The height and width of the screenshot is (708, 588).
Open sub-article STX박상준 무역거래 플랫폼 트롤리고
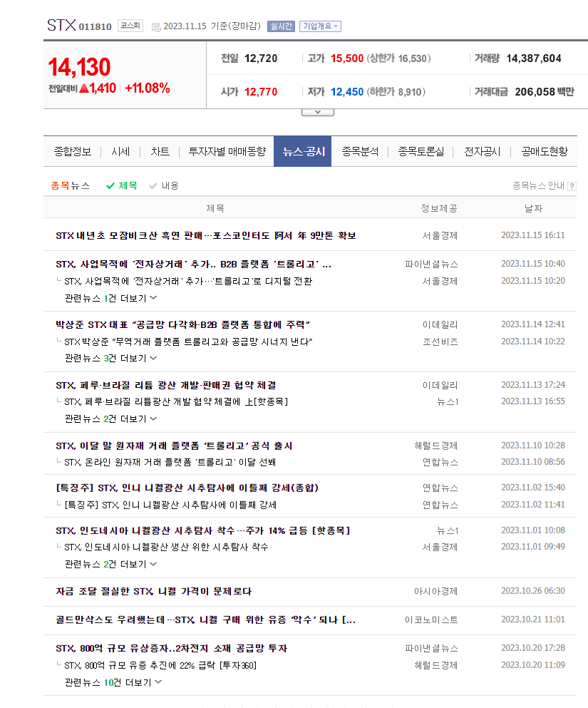click(x=188, y=342)
